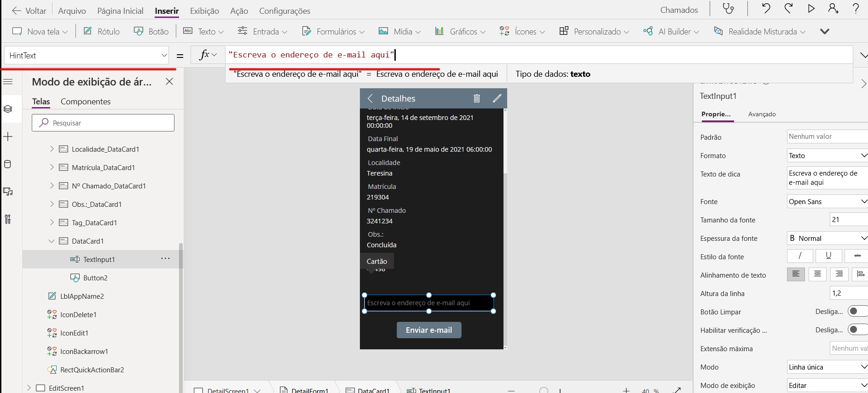Open the HintText property dropdown
The image size is (868, 393).
coord(164,56)
